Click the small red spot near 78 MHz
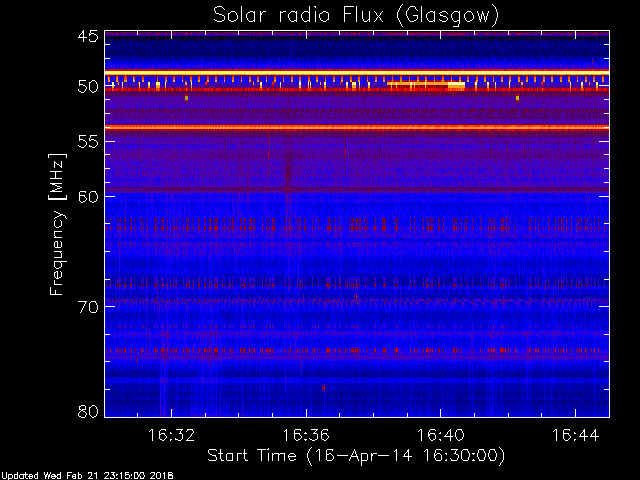This screenshot has width=640, height=480. (x=324, y=388)
